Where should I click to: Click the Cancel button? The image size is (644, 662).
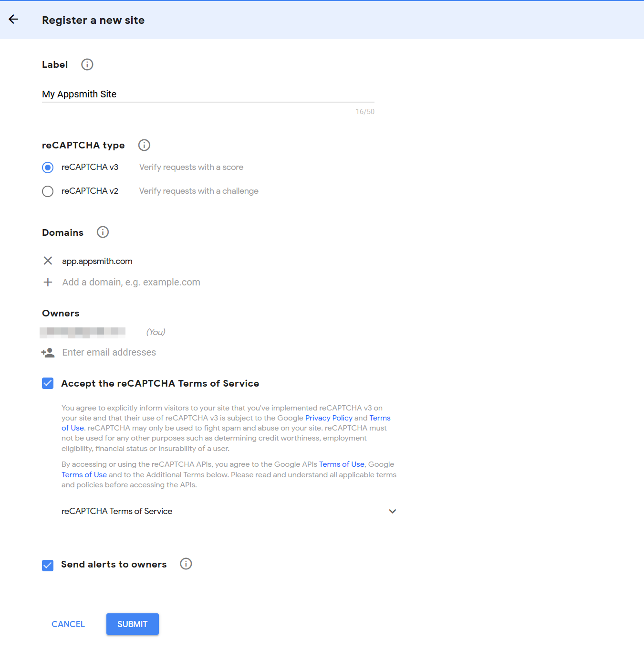[x=68, y=624]
